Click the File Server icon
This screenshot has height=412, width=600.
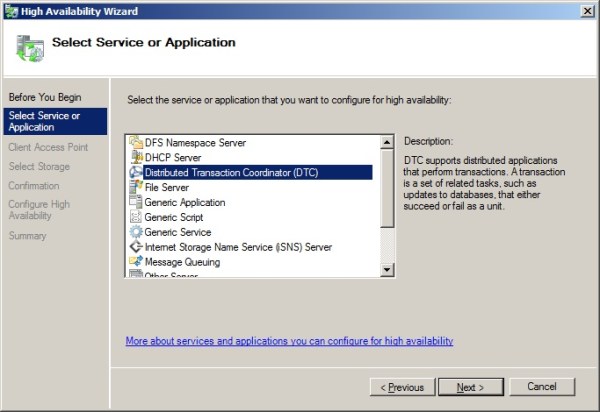[x=136, y=187]
